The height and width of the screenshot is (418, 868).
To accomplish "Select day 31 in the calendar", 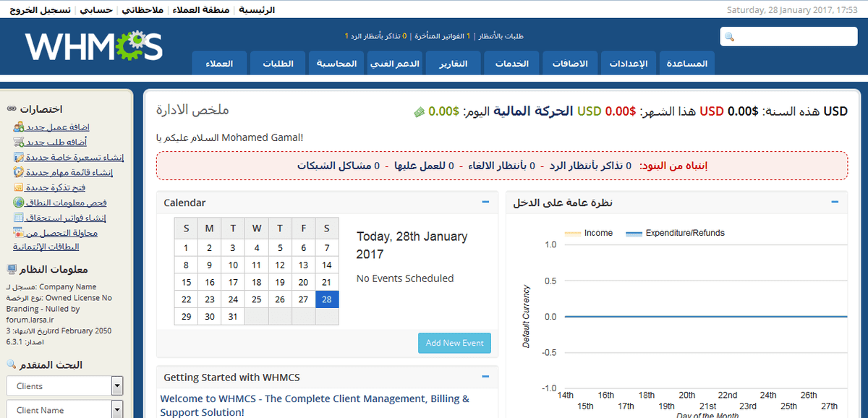I will pyautogui.click(x=233, y=317).
